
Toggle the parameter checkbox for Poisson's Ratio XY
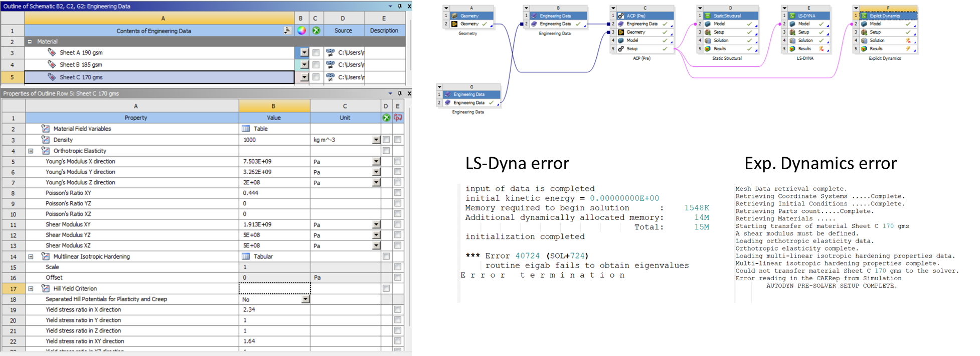coord(398,193)
